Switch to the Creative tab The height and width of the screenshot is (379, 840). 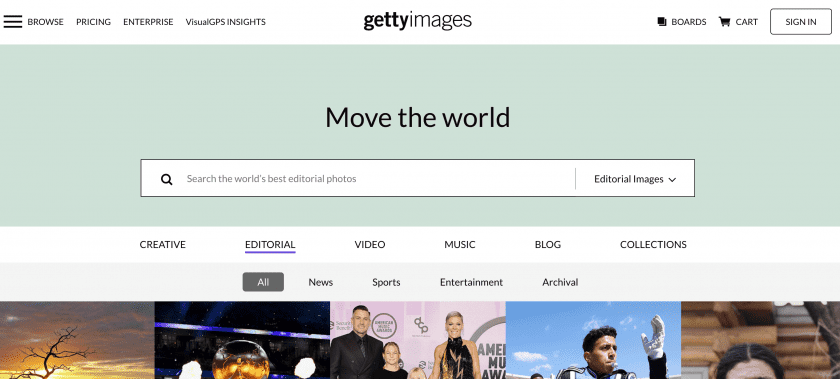pyautogui.click(x=162, y=244)
